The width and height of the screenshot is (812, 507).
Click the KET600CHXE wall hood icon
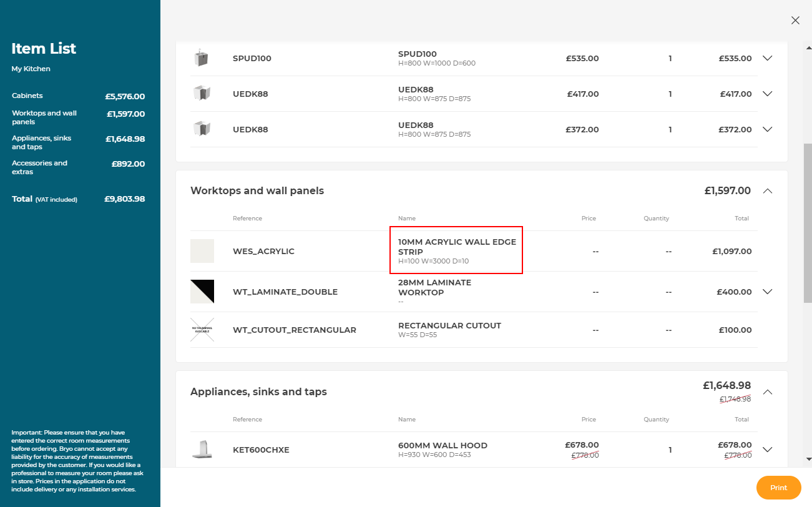(202, 450)
